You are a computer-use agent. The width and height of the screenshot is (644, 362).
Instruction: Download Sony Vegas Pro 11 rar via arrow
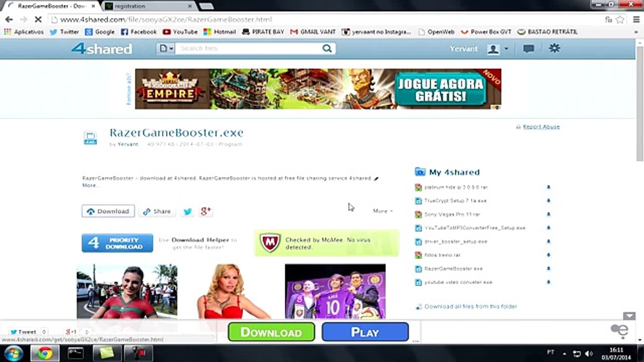pyautogui.click(x=548, y=214)
